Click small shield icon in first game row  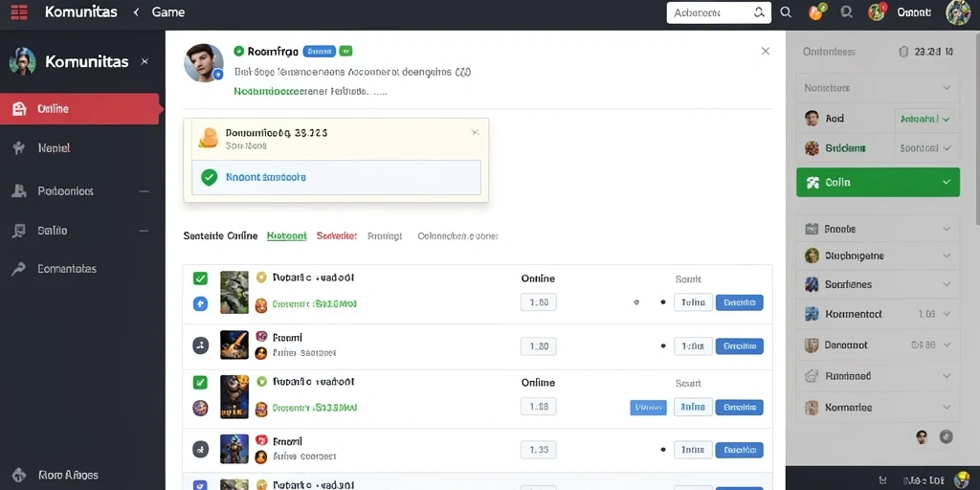[636, 302]
